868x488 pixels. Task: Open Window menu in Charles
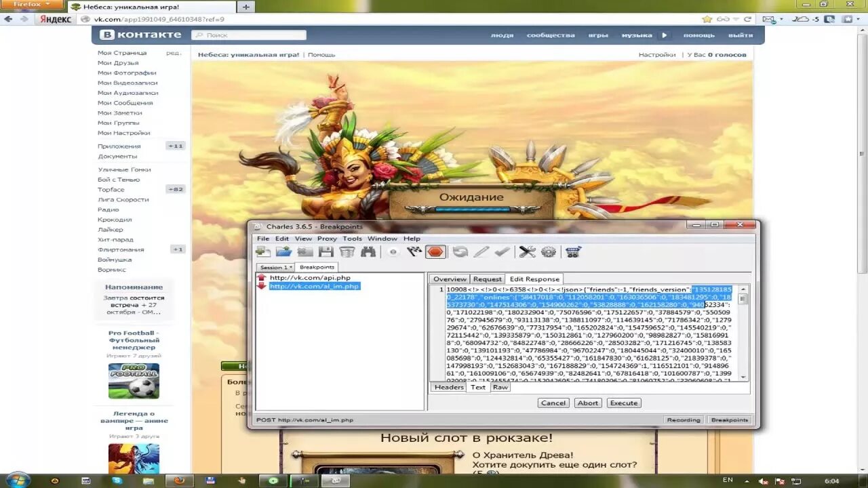[x=382, y=239]
